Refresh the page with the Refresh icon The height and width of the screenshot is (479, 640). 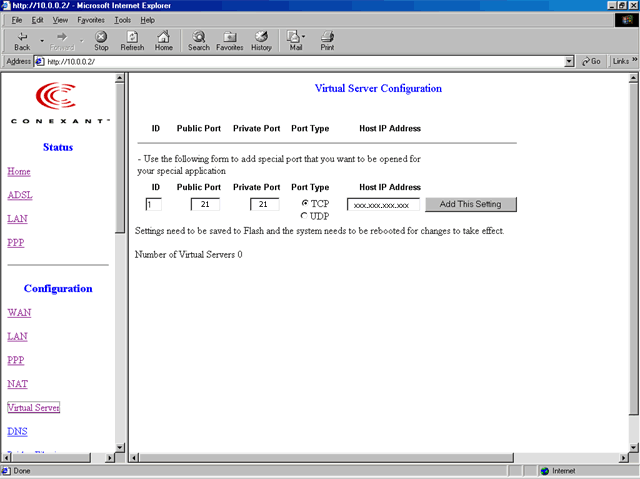[132, 37]
